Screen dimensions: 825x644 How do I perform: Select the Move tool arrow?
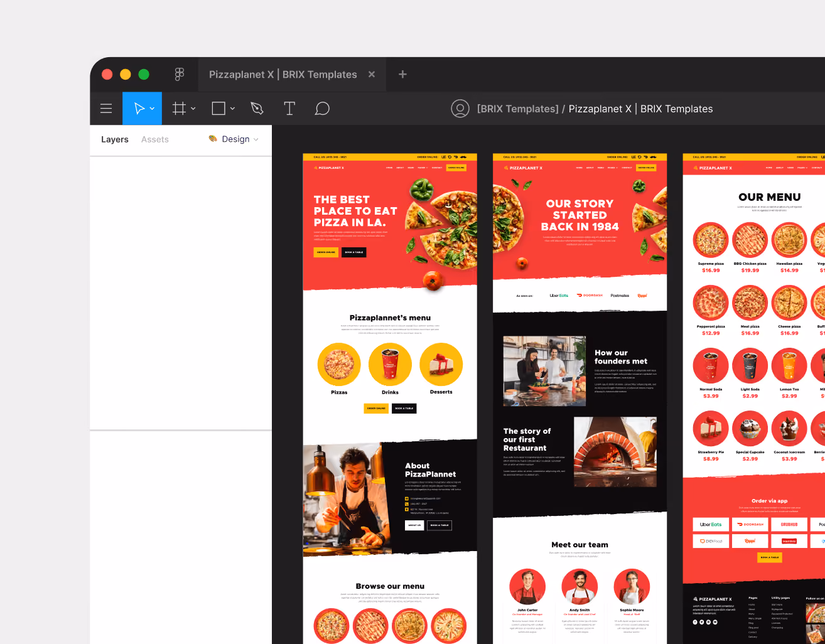[x=139, y=109]
